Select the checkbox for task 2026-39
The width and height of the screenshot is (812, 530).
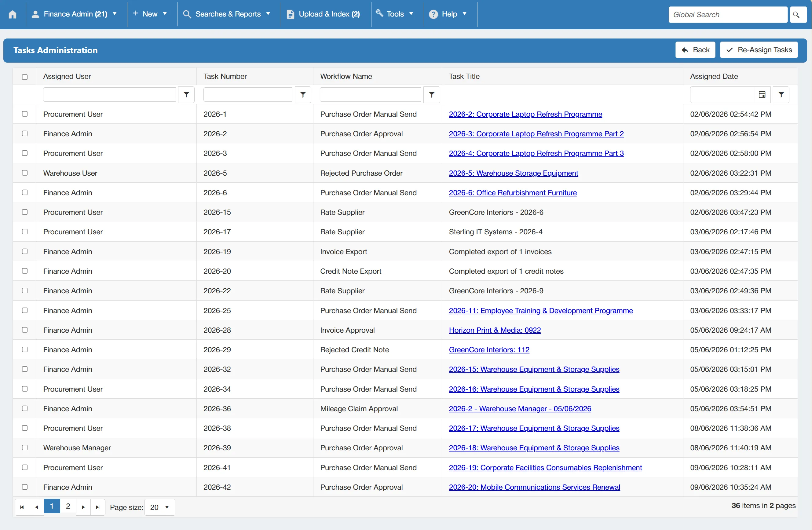[x=24, y=448]
